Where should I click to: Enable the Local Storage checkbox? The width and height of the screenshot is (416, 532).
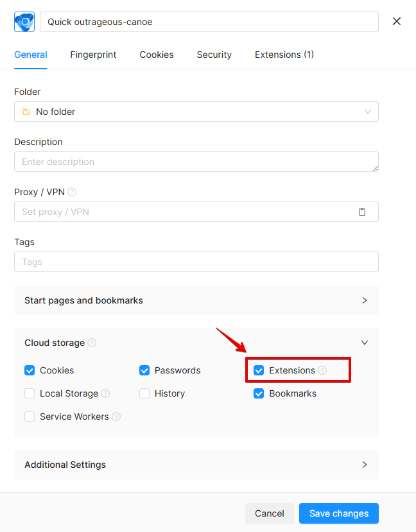click(30, 393)
